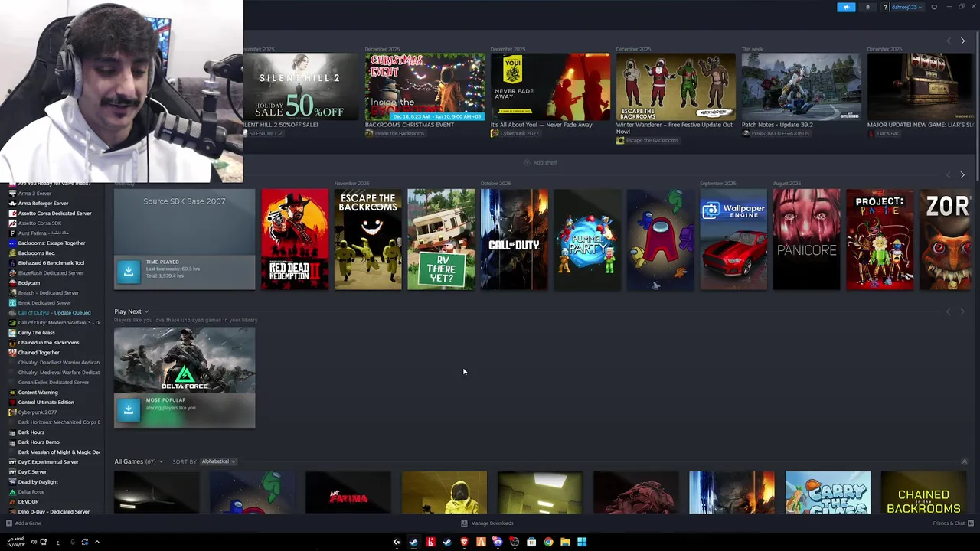Open Aunt Fatima tile in All Games
The width and height of the screenshot is (980, 551).
348,493
